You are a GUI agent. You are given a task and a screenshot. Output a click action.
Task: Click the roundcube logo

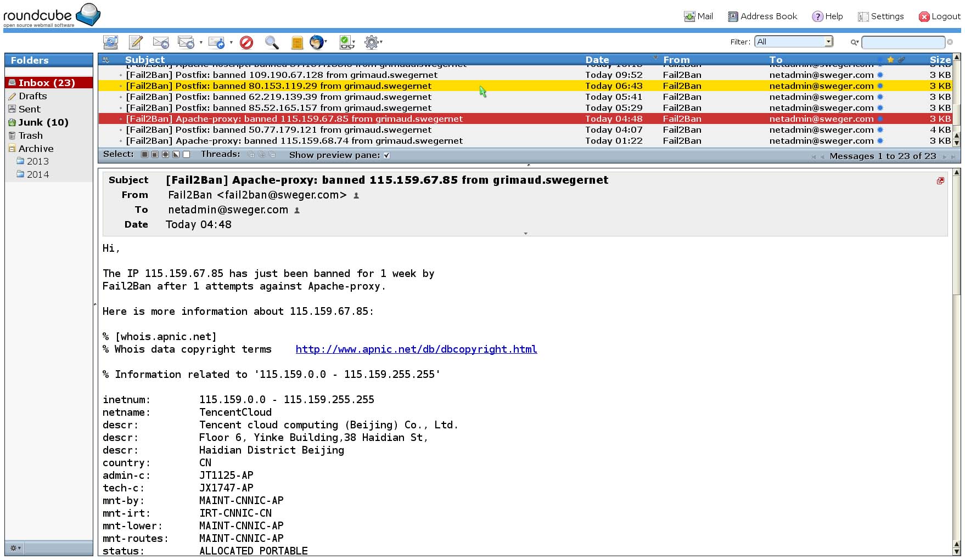coord(52,15)
